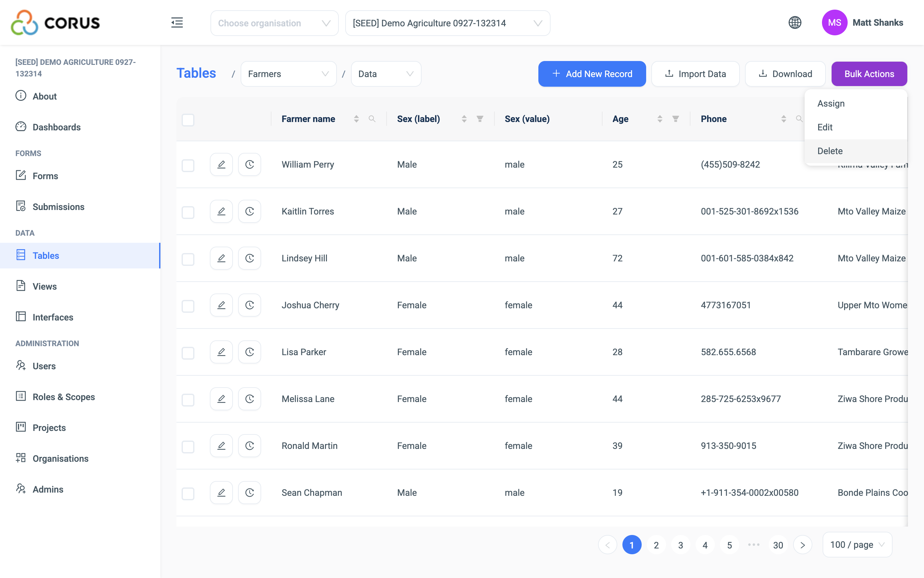Go to page 30
The width and height of the screenshot is (924, 578).
(778, 545)
